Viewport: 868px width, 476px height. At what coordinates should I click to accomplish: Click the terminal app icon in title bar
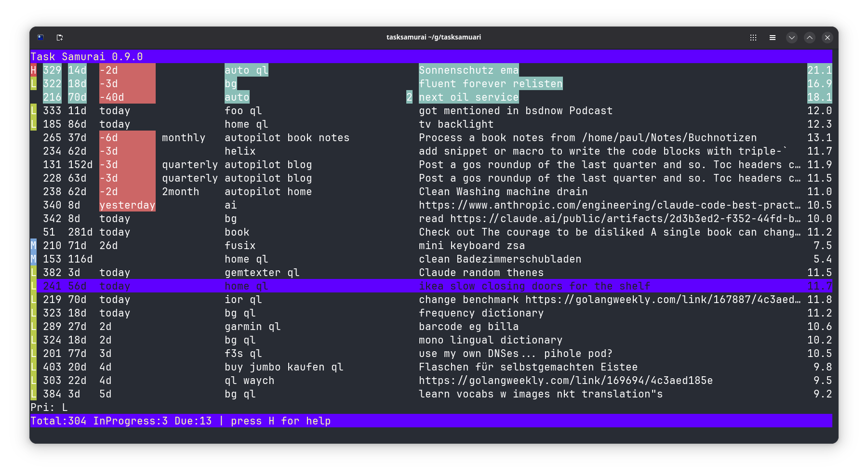[x=40, y=38]
